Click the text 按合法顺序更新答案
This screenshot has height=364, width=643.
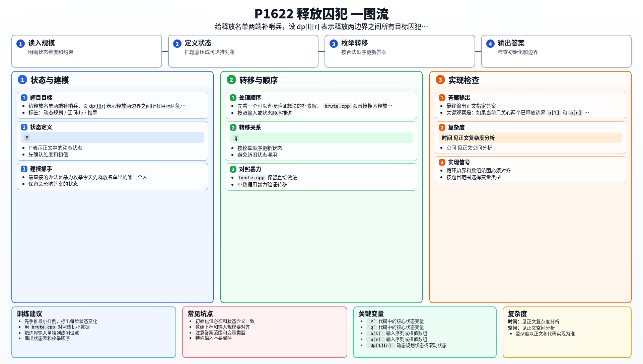tap(364, 52)
